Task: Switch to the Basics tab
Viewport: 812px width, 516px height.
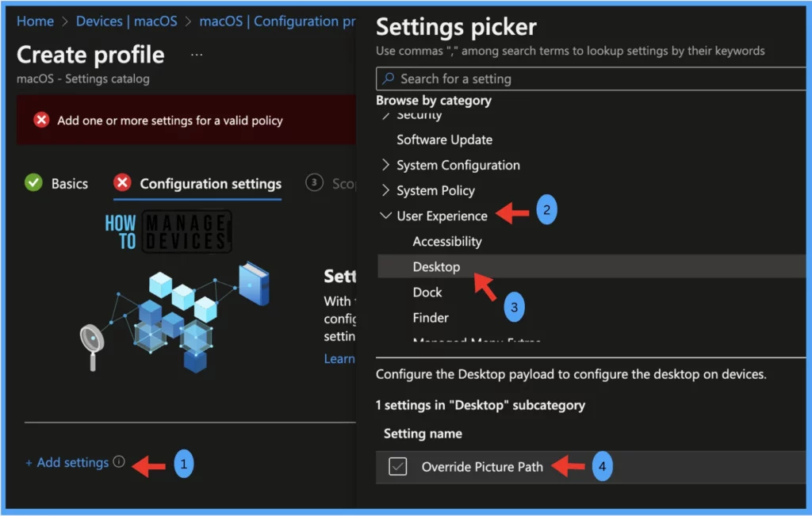Action: coord(69,184)
